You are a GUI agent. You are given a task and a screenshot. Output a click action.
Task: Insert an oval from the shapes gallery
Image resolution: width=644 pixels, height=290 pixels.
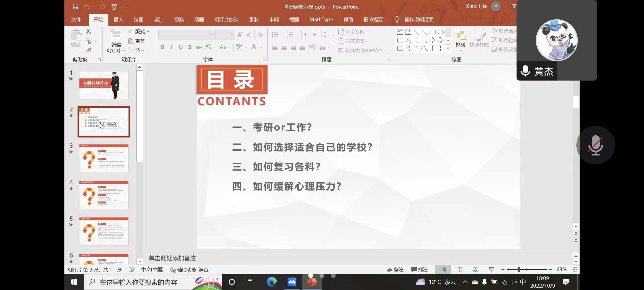coord(440,32)
